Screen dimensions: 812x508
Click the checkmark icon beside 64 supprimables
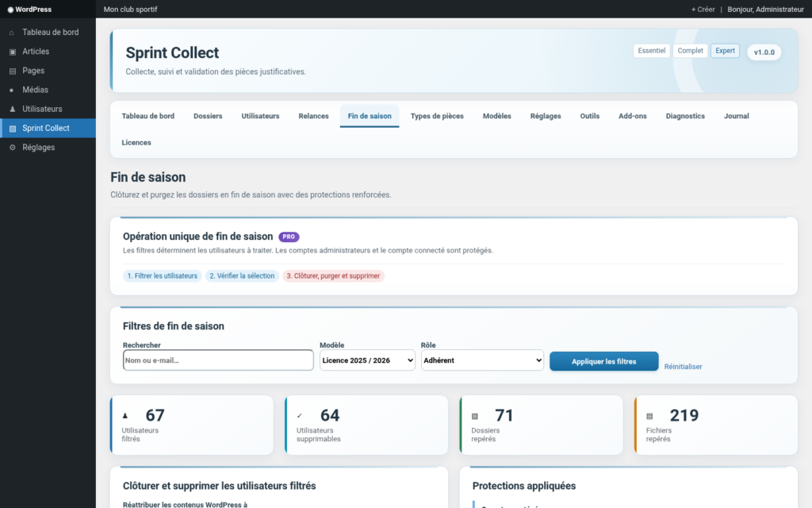[x=299, y=416]
